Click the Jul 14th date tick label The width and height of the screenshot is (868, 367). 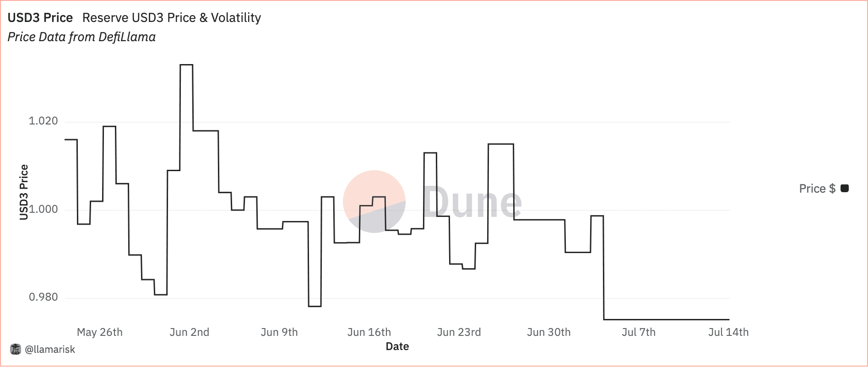[x=728, y=332]
